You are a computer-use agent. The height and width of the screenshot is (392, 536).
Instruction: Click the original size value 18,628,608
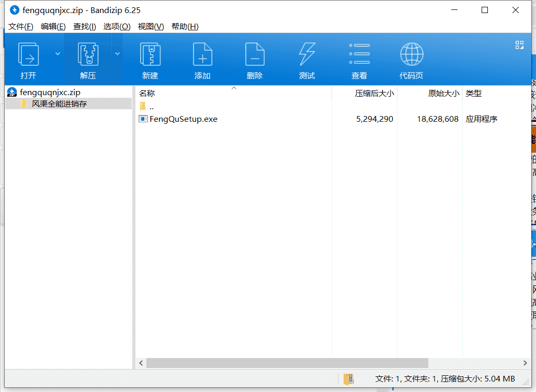(x=438, y=119)
